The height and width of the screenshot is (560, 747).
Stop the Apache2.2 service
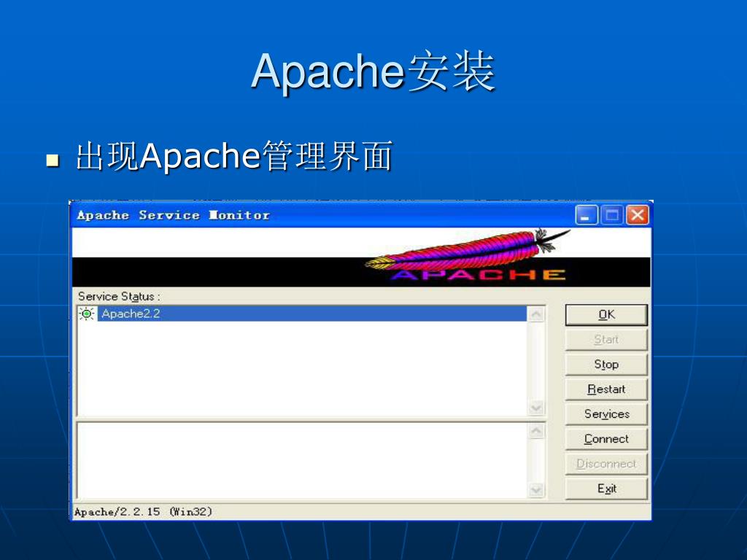[x=606, y=365]
